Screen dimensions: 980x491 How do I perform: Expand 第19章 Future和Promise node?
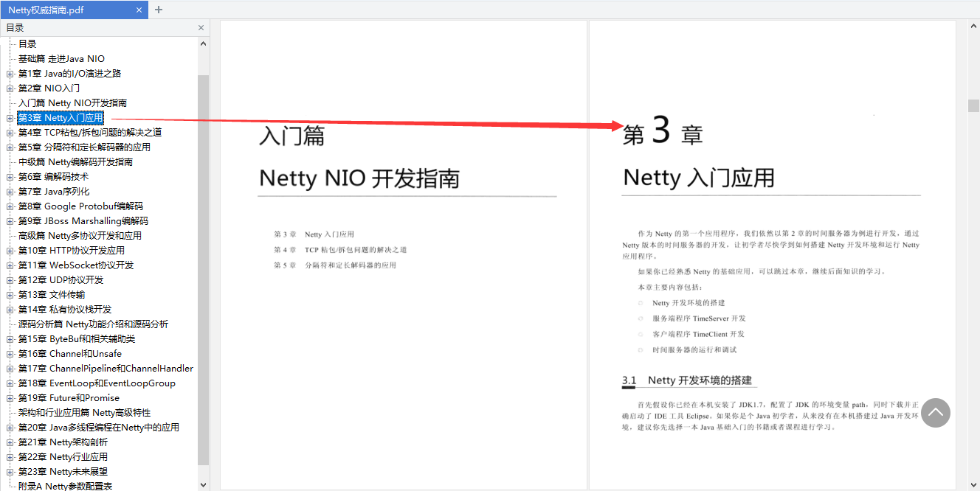(x=10, y=398)
